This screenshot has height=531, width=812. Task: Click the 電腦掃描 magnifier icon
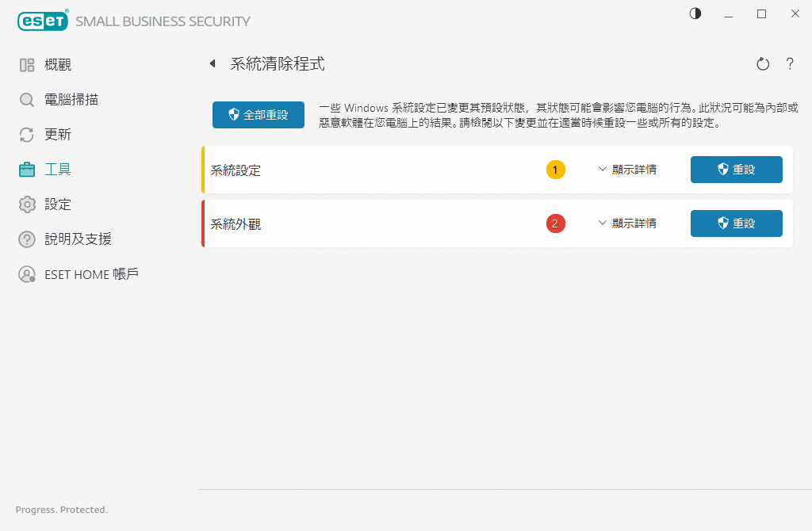(x=27, y=100)
